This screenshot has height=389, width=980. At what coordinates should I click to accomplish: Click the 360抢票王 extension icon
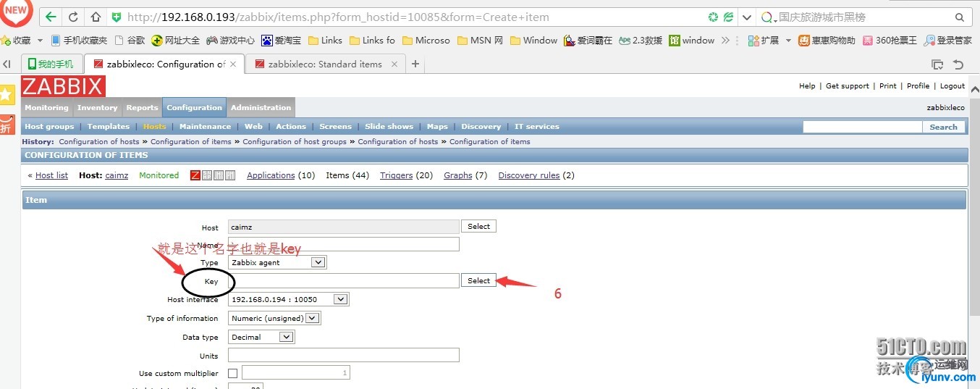(x=890, y=41)
